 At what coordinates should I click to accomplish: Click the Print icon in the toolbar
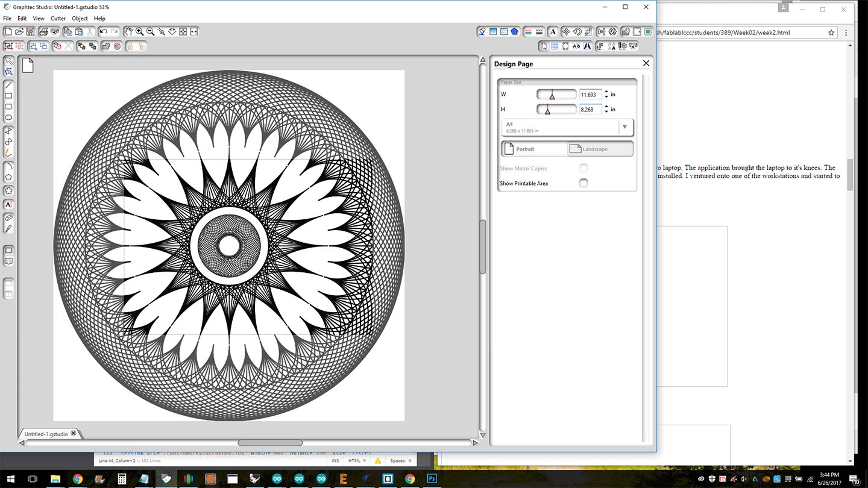[x=43, y=31]
